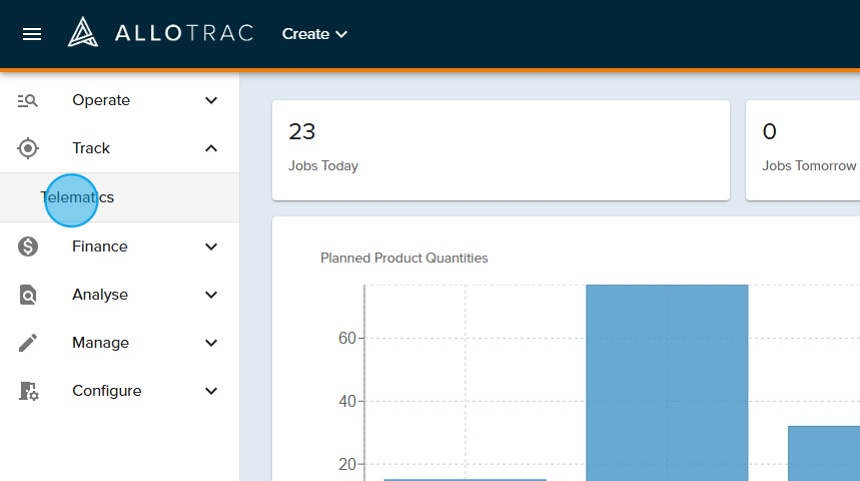Expand the Finance section chevron
Viewport: 860px width, 481px height.
pyautogui.click(x=211, y=246)
